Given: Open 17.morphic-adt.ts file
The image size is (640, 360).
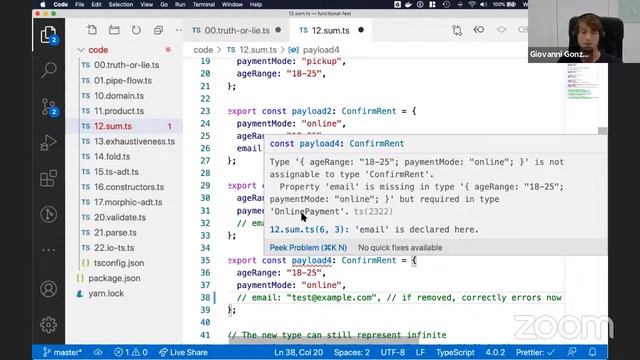Looking at the screenshot, I should (123, 202).
